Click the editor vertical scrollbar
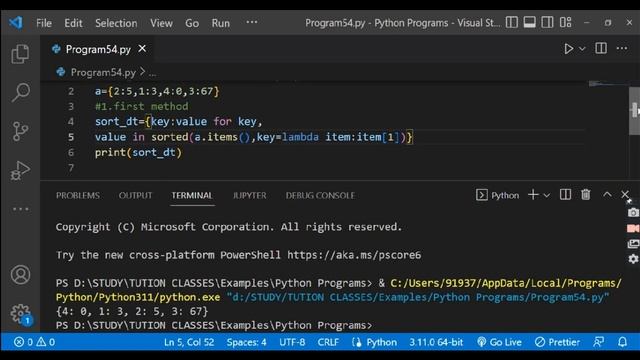Screen dimensions: 640x360 [x=634, y=111]
